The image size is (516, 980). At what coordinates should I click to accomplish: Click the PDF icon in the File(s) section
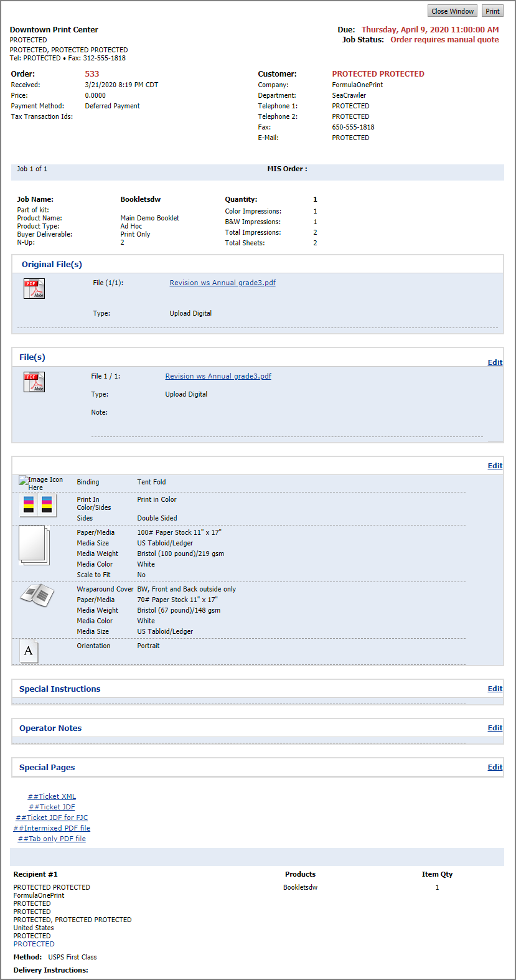(34, 382)
